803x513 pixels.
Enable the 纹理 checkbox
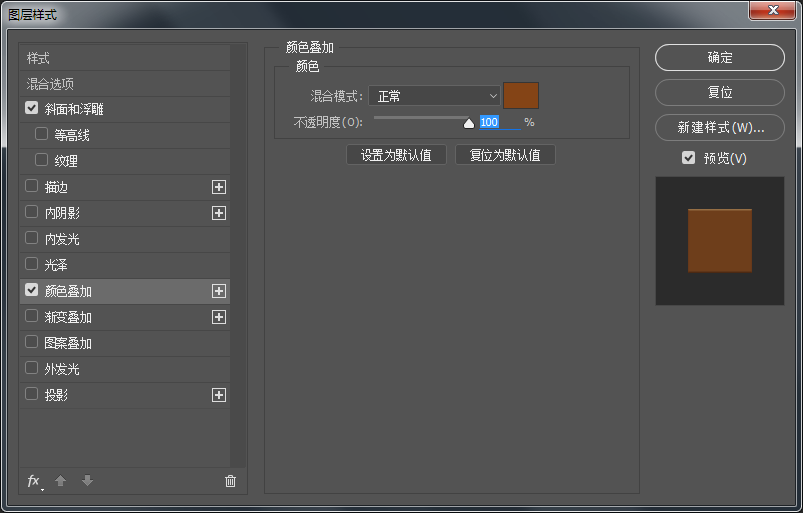pyautogui.click(x=41, y=160)
